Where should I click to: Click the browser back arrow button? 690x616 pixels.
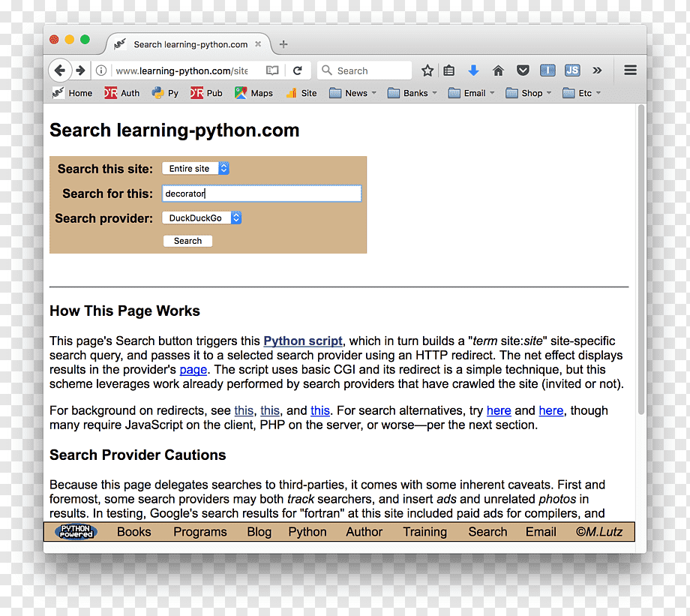point(60,71)
